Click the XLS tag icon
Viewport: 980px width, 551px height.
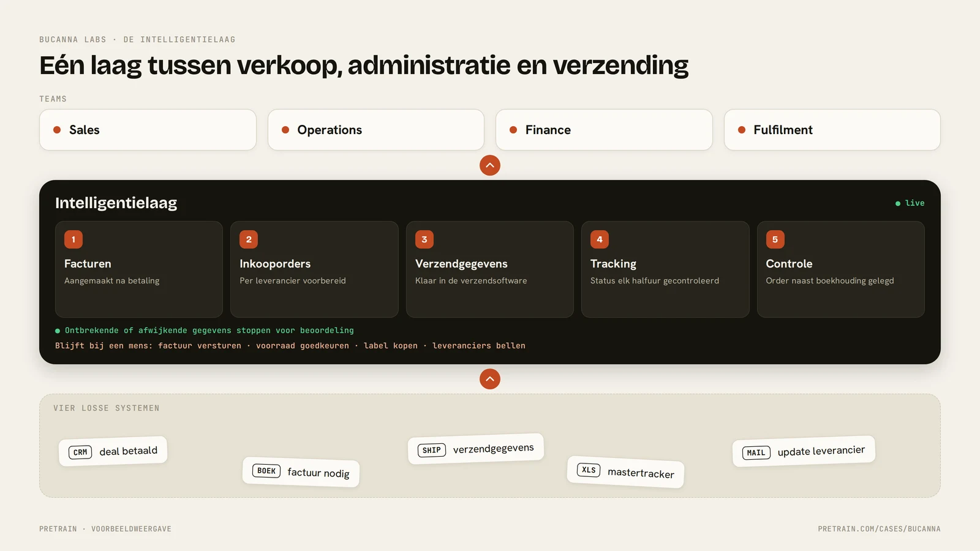(589, 470)
